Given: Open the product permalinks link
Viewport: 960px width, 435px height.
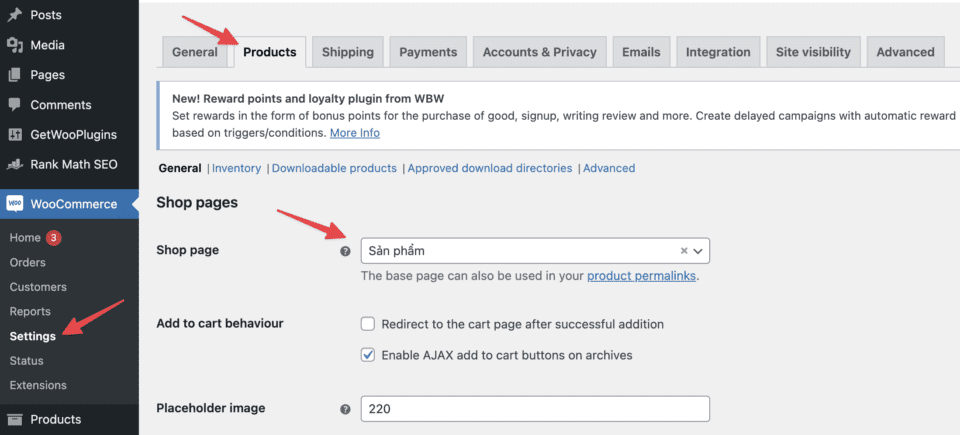Looking at the screenshot, I should pos(641,276).
